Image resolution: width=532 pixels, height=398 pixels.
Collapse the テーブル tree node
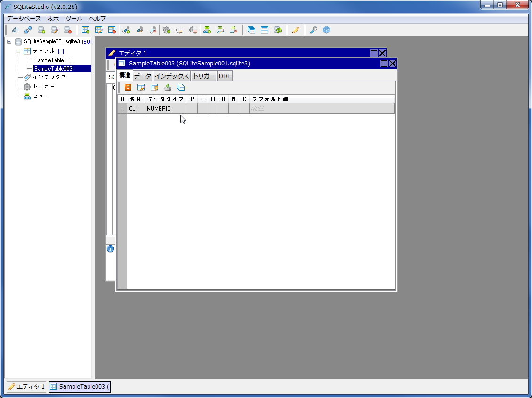(18, 51)
